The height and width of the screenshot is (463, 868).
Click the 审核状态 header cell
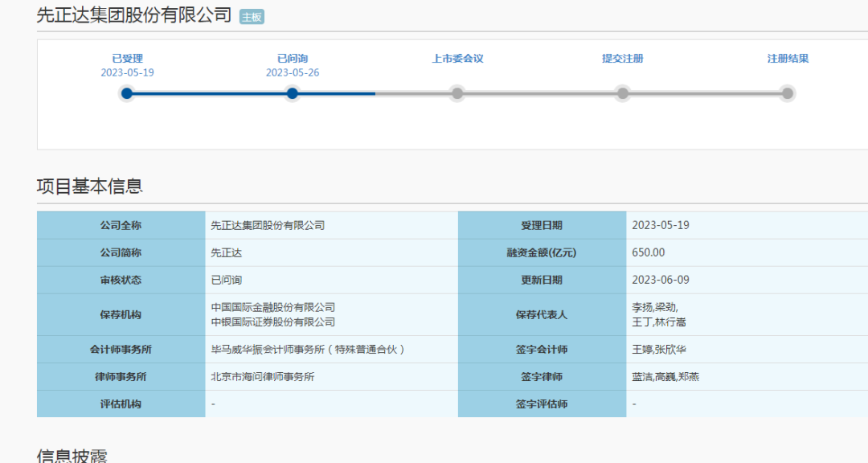(121, 280)
